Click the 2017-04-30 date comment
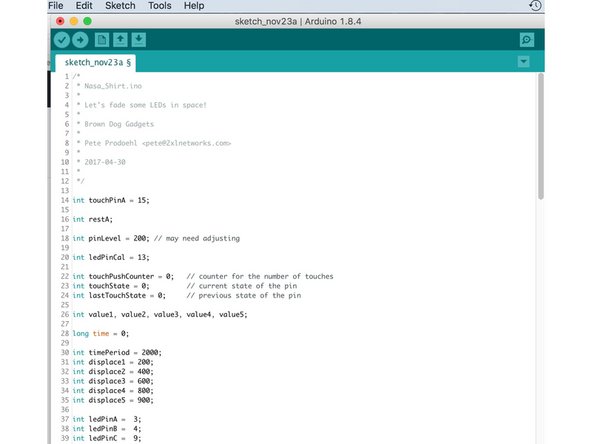Viewport: 592px width, 444px height. pos(105,162)
